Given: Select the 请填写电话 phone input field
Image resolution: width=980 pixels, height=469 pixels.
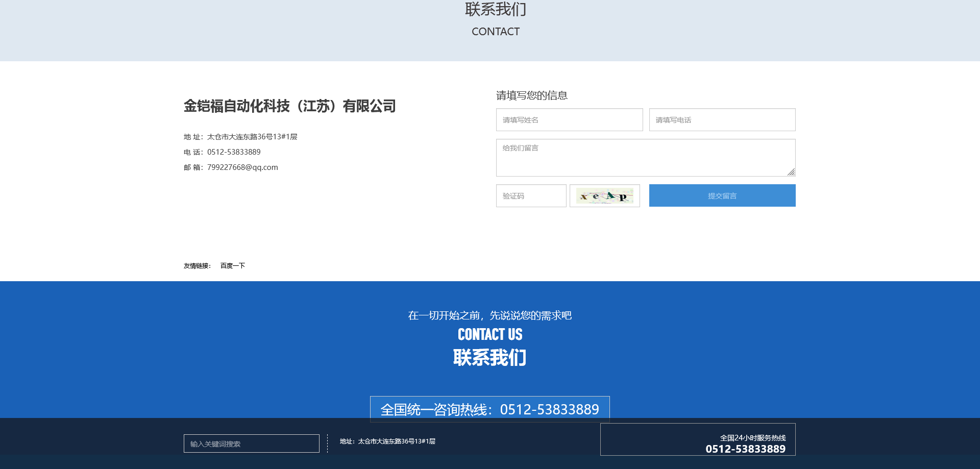Looking at the screenshot, I should tap(722, 119).
